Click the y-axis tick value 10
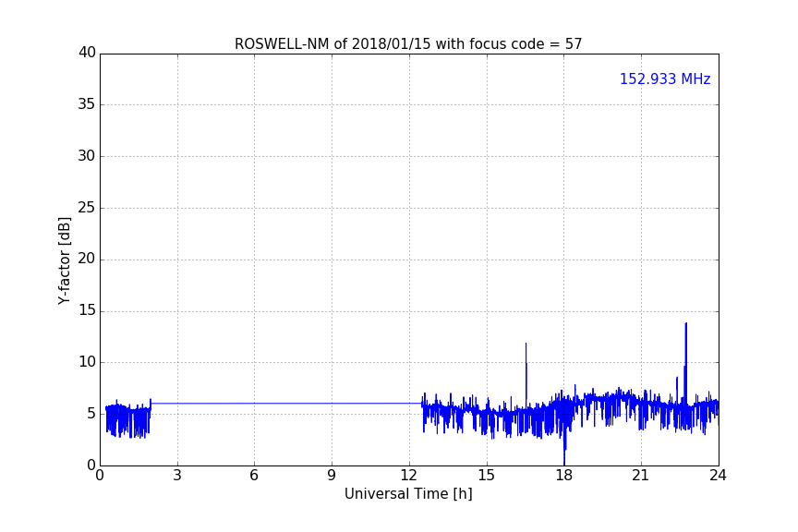 click(x=87, y=362)
